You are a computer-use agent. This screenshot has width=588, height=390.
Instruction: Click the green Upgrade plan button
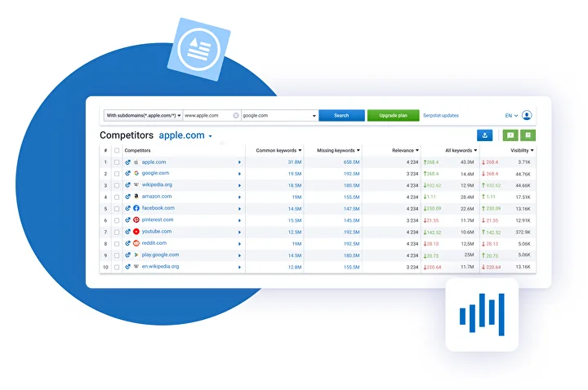pyautogui.click(x=393, y=115)
